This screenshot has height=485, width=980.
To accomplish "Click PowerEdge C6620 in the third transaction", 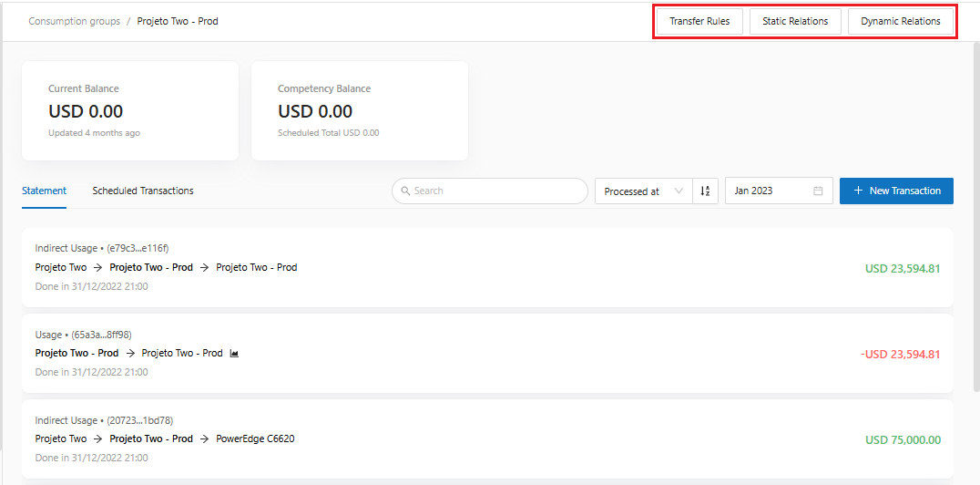I will (x=255, y=439).
